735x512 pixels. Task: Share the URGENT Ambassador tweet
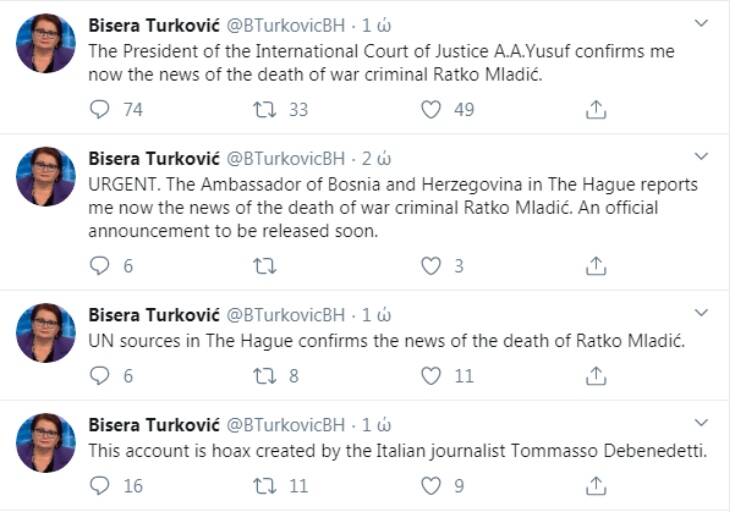[596, 266]
